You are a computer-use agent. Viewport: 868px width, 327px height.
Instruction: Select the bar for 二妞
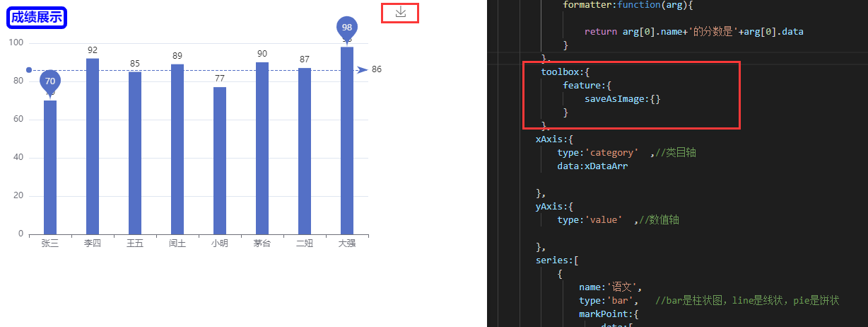tap(305, 151)
